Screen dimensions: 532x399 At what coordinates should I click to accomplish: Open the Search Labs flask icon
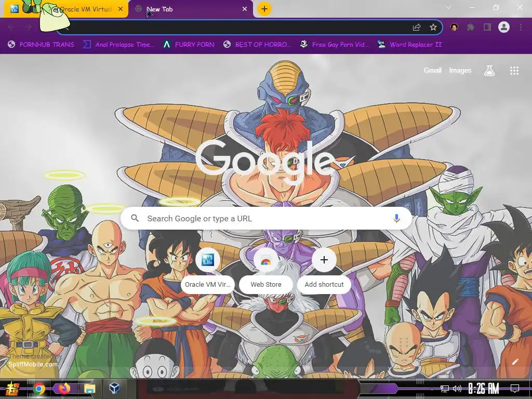point(489,71)
